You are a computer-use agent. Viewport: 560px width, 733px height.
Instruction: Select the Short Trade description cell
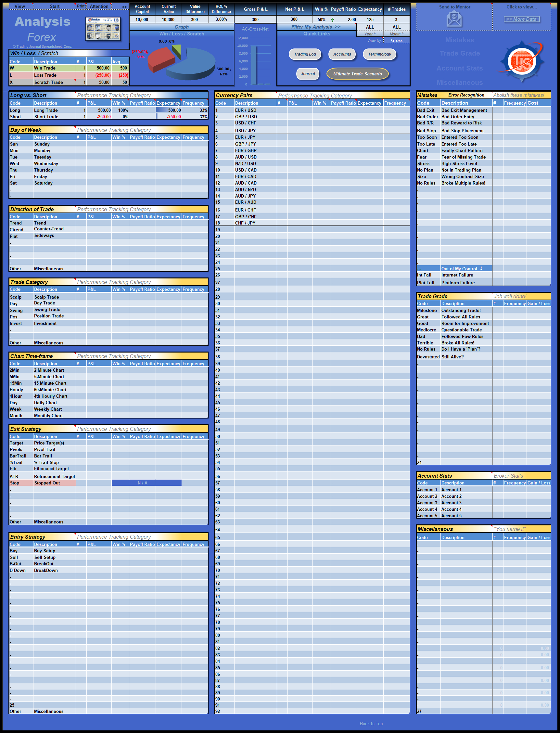[54, 117]
